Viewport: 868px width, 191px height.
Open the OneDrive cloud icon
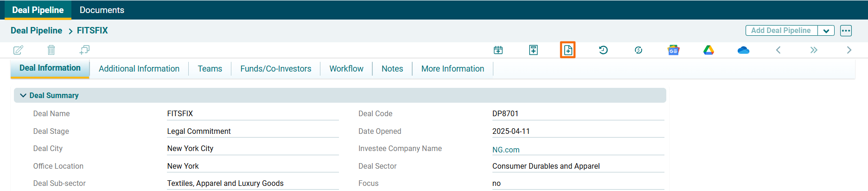click(x=743, y=50)
